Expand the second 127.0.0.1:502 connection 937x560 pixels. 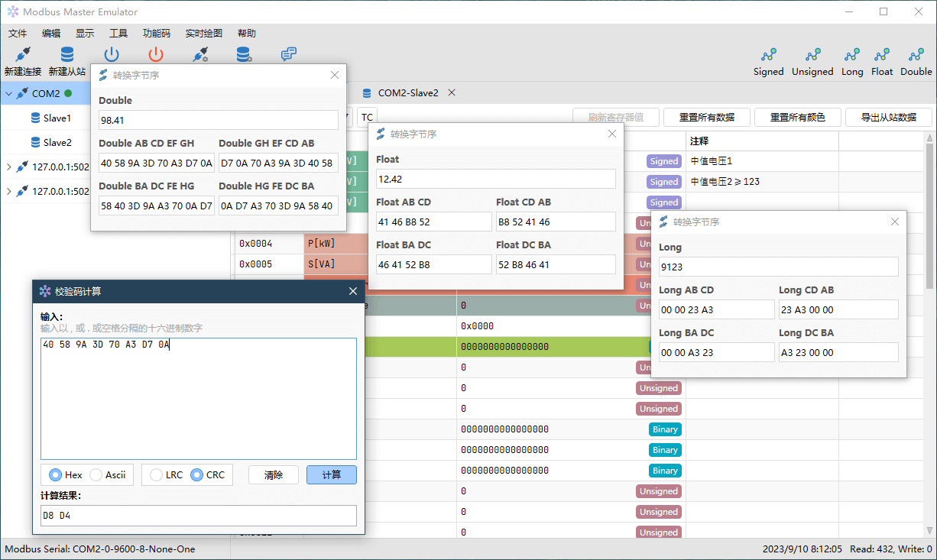coord(8,191)
